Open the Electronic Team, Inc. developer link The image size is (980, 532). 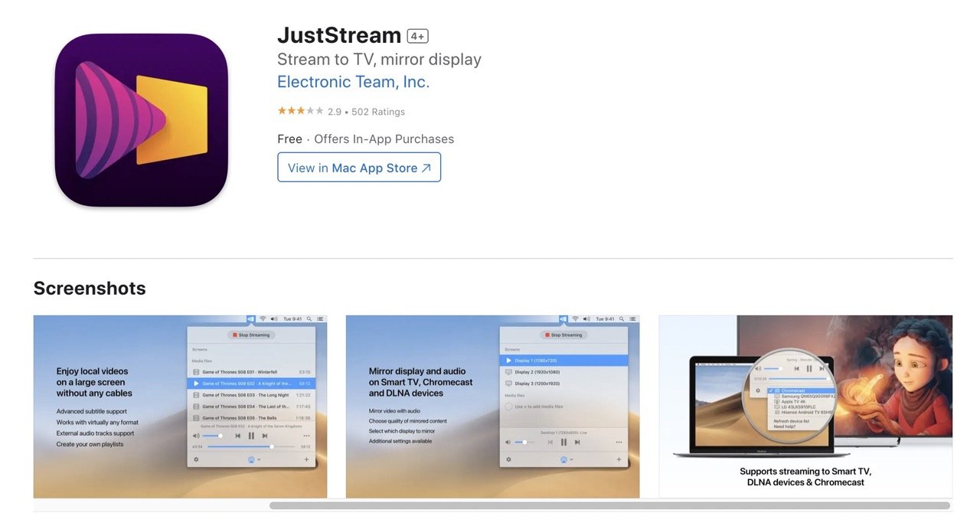353,82
